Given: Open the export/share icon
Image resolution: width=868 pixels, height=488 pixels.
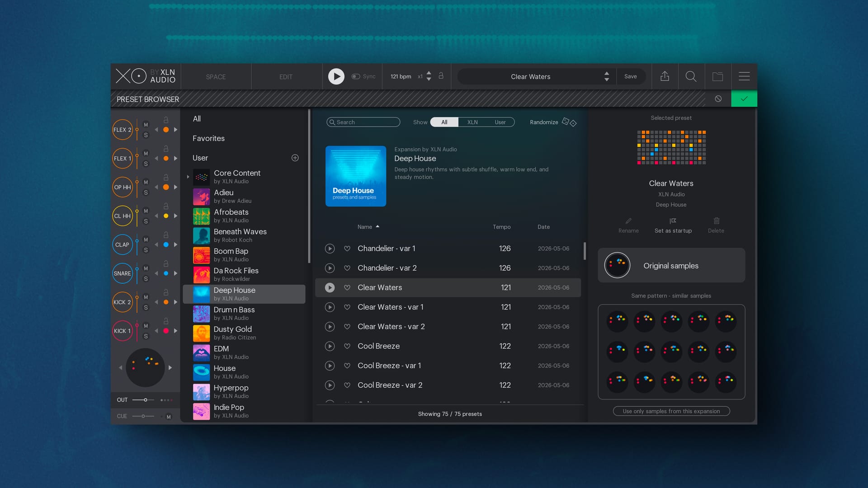Looking at the screenshot, I should click(x=665, y=76).
